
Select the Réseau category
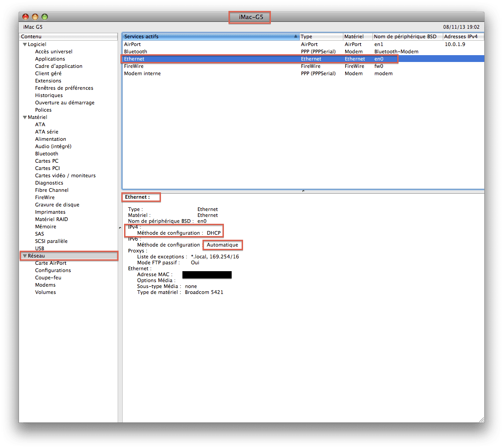coord(69,256)
